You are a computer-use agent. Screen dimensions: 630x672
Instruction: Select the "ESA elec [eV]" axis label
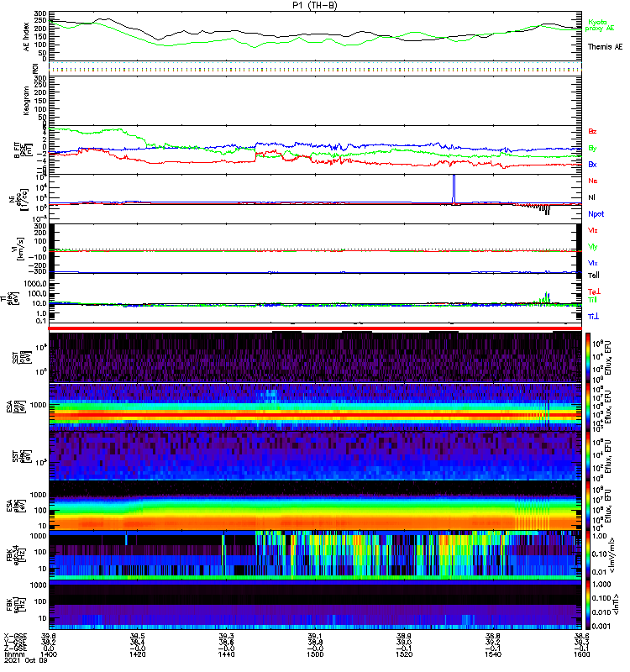click(x=15, y=507)
